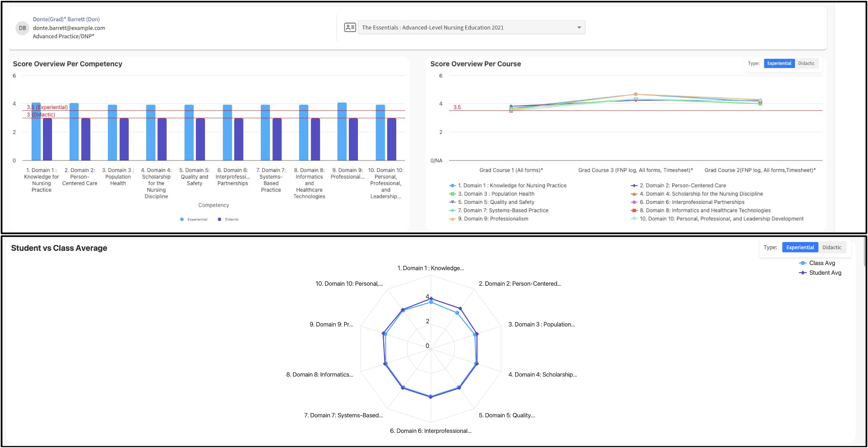
Task: Open the Essentials Advanced-Level Nursing dropdown
Action: click(x=466, y=28)
